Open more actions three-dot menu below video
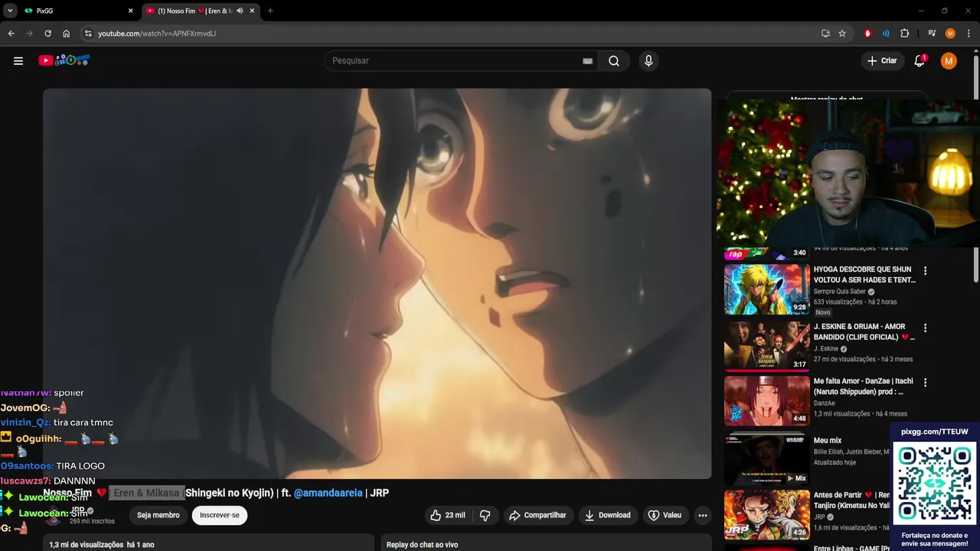The image size is (980, 551). (x=702, y=515)
